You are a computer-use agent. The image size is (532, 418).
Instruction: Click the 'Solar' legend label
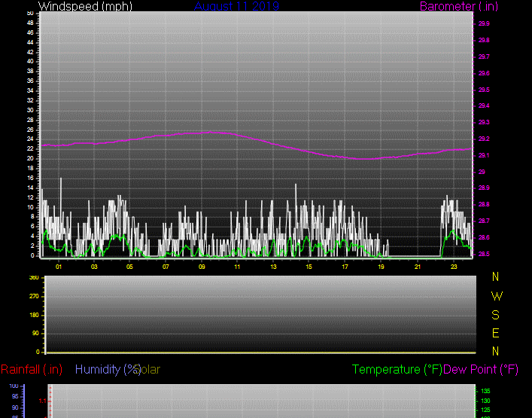click(148, 370)
